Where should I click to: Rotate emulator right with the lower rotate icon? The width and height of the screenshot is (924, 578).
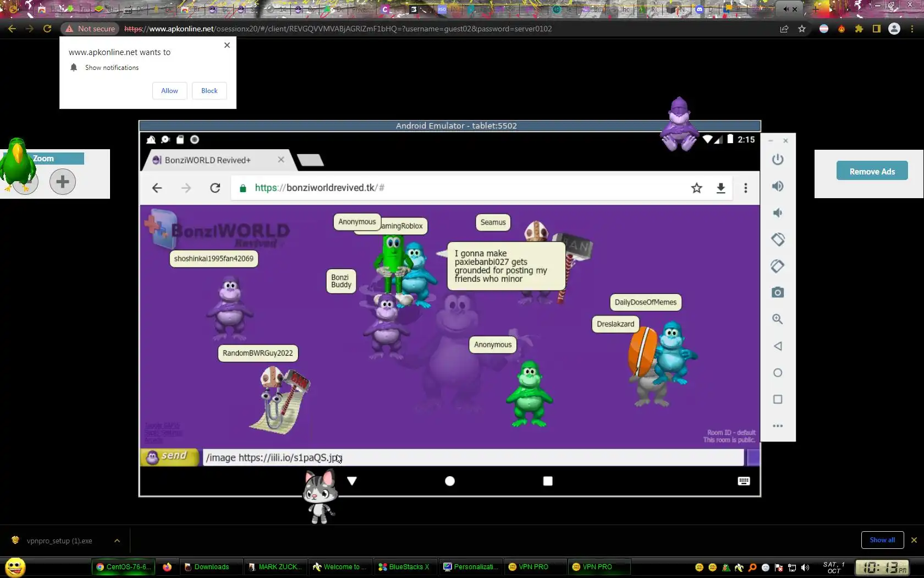(x=777, y=266)
